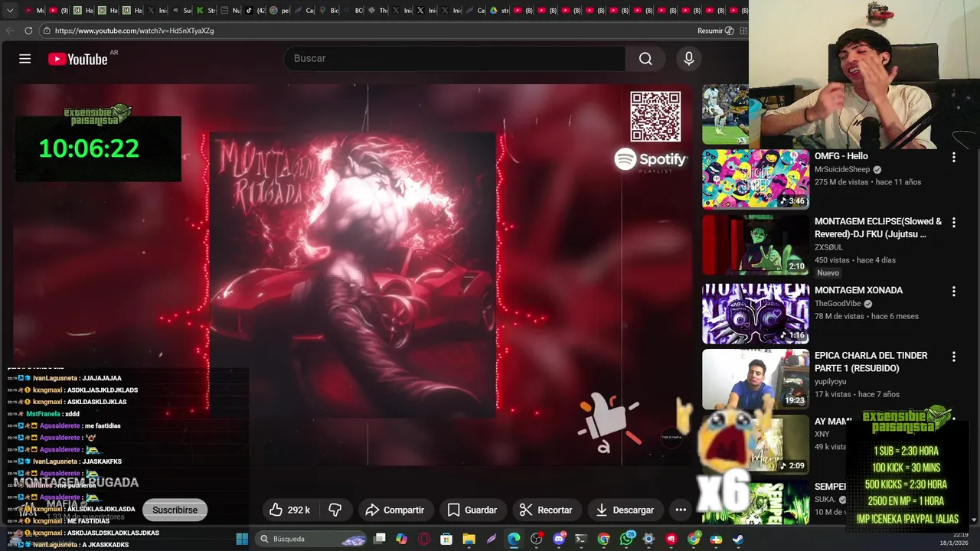This screenshot has width=980, height=551.
Task: Click the MrSuicideSheep channel name
Action: [x=842, y=170]
